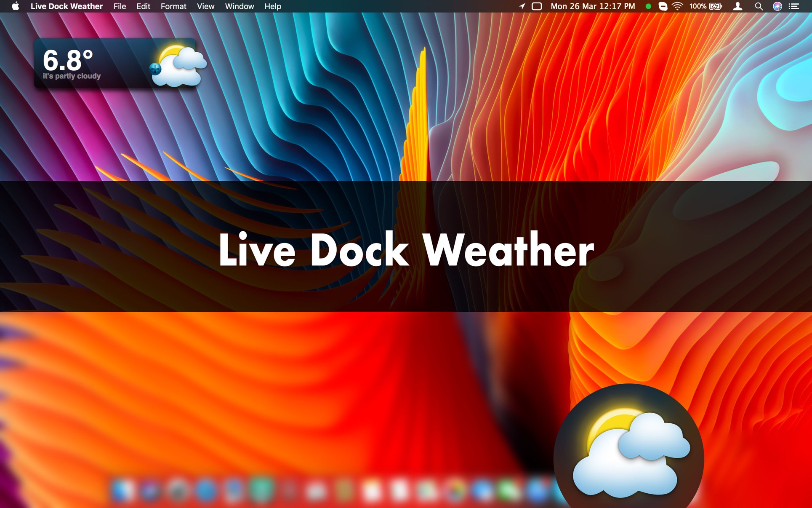This screenshot has height=508, width=812.
Task: Click the location services arrow icon
Action: click(522, 6)
